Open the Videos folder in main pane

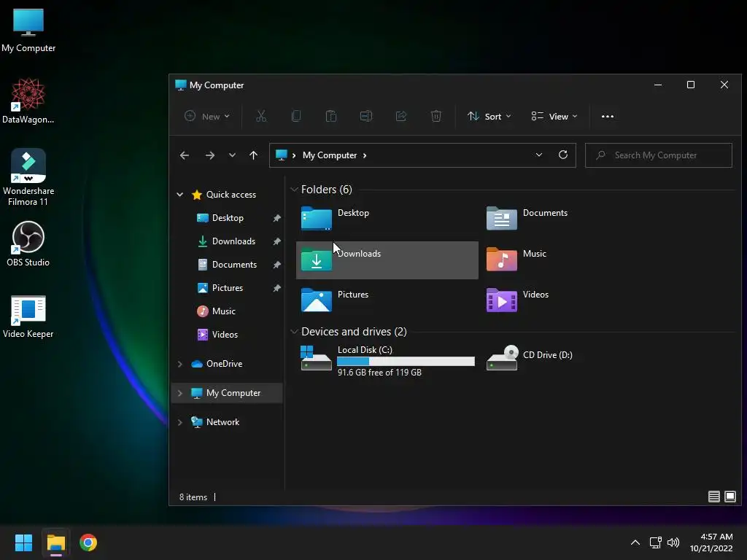(x=572, y=301)
